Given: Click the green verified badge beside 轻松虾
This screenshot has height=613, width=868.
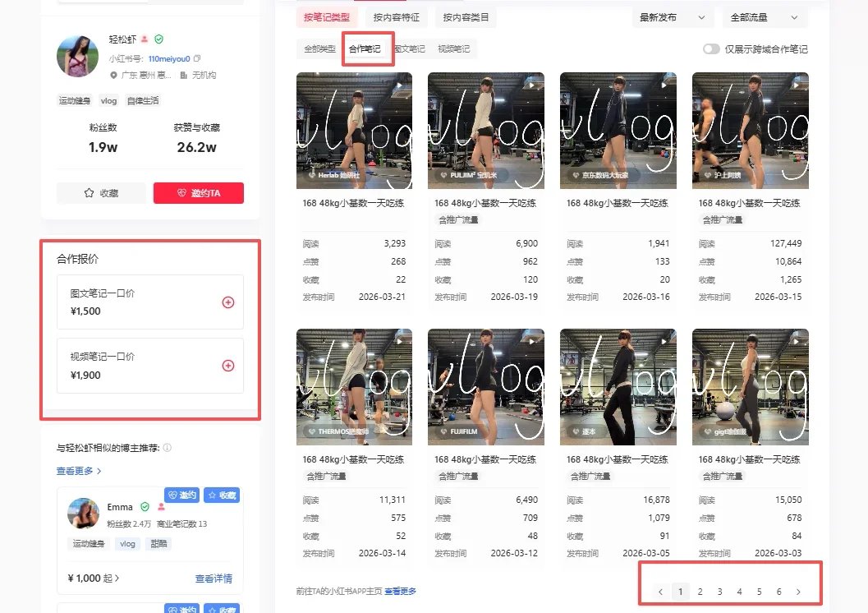Looking at the screenshot, I should coord(158,39).
